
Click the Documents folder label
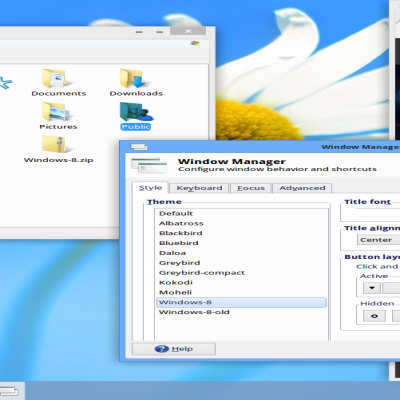59,93
